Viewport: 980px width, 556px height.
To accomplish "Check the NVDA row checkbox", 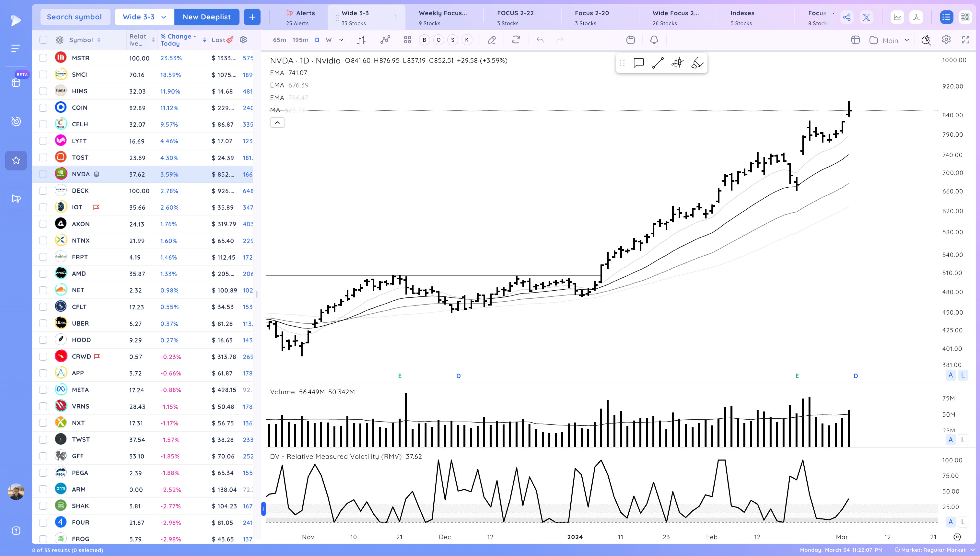I will [43, 174].
